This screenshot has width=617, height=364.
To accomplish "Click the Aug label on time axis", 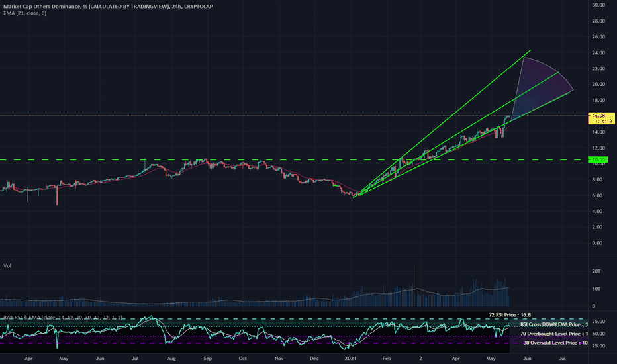I will pos(171,359).
